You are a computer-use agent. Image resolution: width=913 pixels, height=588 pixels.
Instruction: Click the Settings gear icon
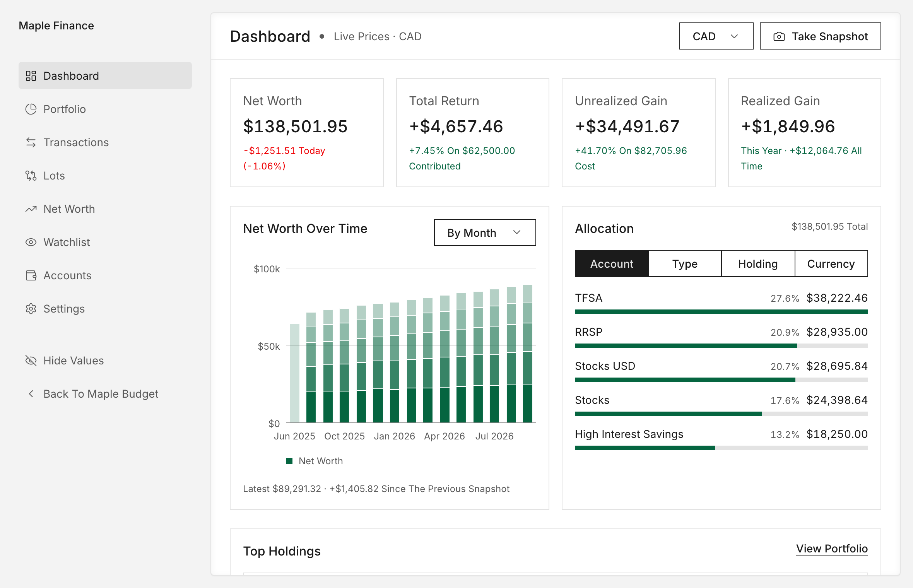(31, 309)
